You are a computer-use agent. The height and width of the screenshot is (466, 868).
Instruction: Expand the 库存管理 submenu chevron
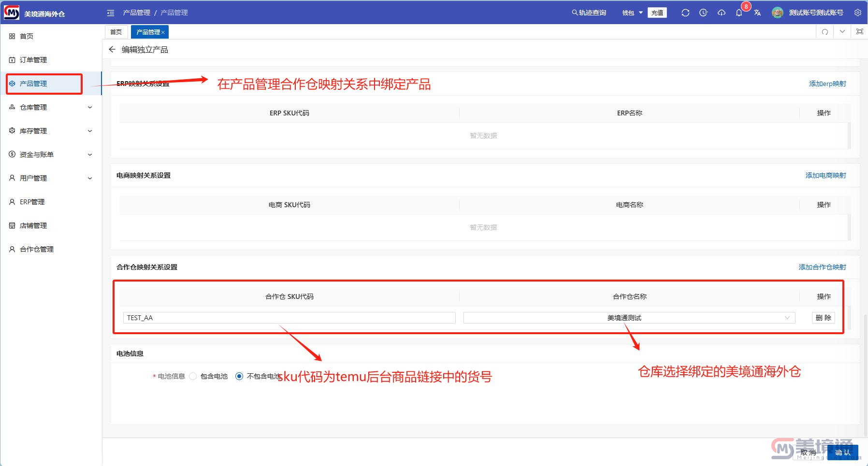[90, 131]
